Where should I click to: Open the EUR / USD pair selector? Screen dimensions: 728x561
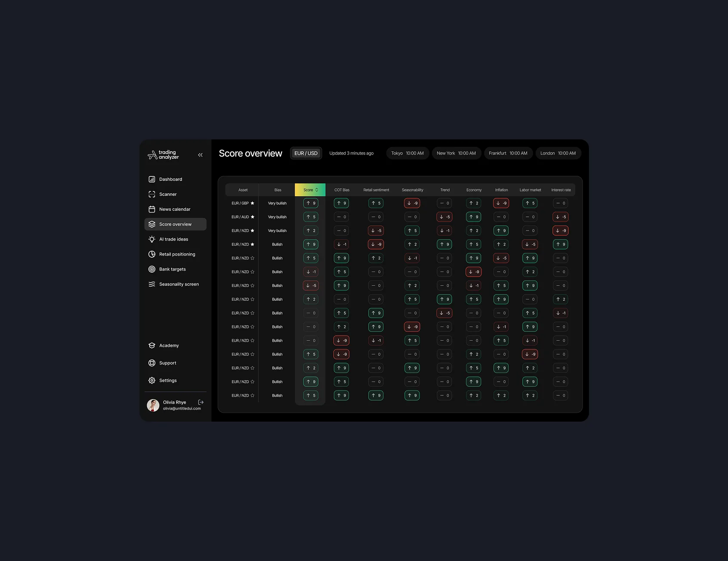(306, 154)
